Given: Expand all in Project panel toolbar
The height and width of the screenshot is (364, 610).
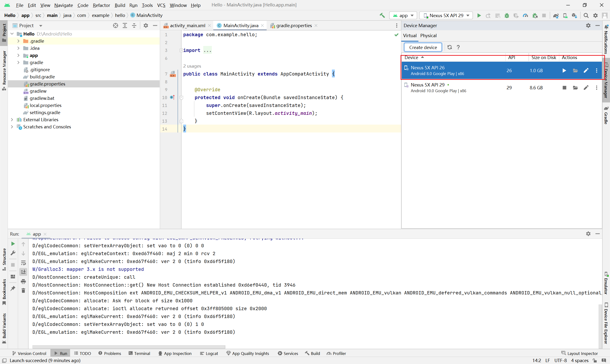Looking at the screenshot, I should 125,25.
